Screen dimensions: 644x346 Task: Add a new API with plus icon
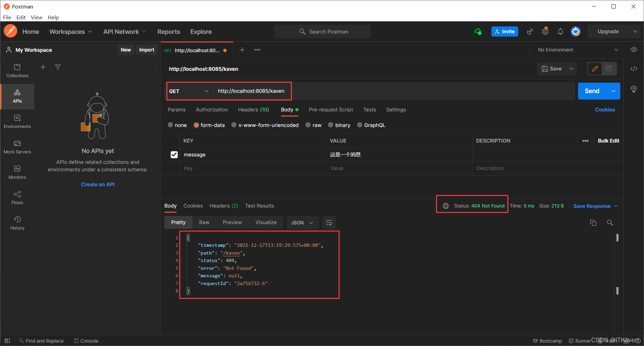click(x=43, y=67)
